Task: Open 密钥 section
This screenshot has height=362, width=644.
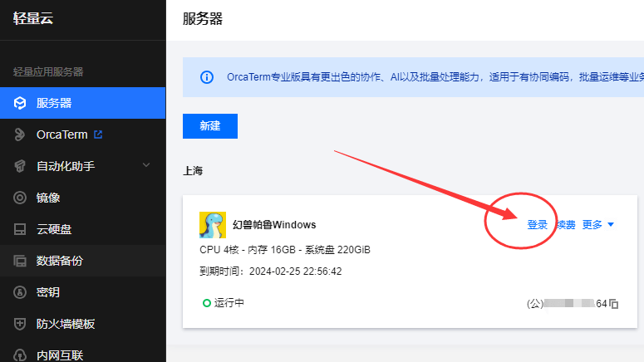Action: tap(82, 292)
